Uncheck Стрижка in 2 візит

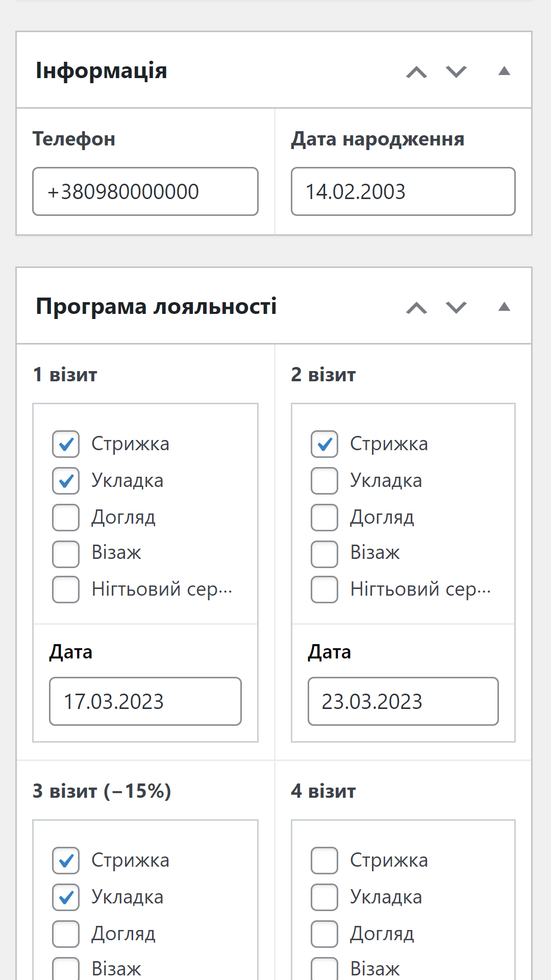coord(324,444)
